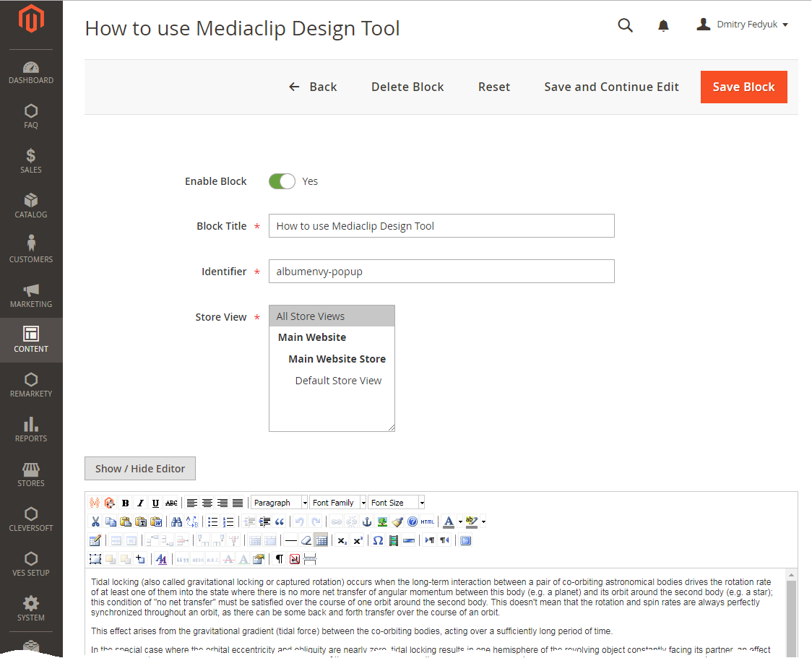Open the Reports menu in the sidebar

(x=31, y=429)
